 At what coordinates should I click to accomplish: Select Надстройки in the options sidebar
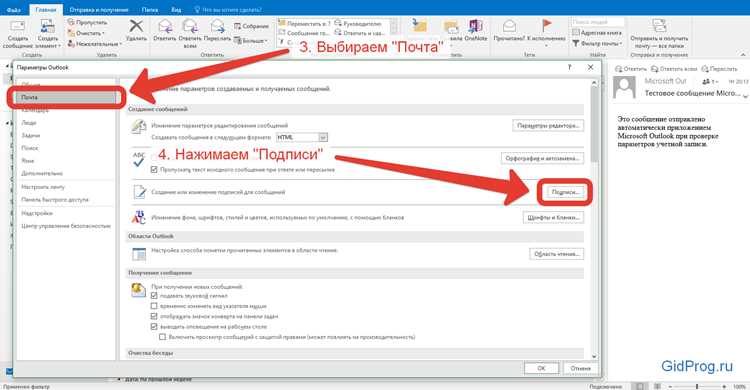pos(66,213)
